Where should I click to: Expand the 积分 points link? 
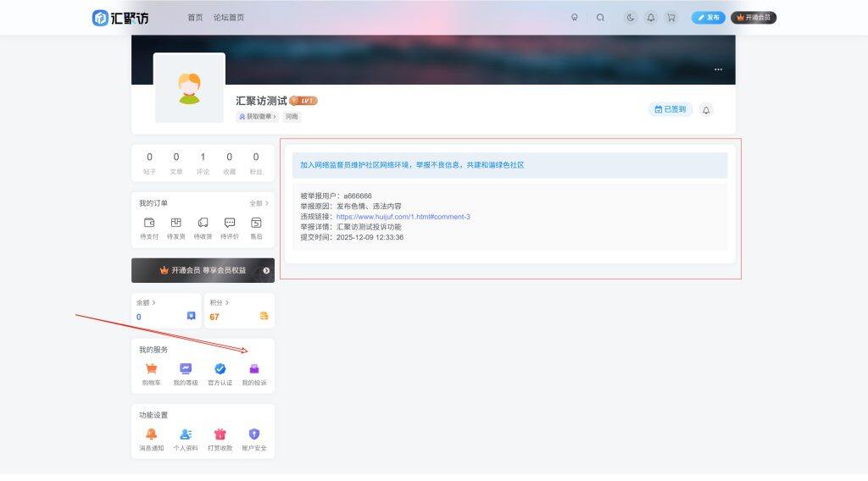[220, 302]
